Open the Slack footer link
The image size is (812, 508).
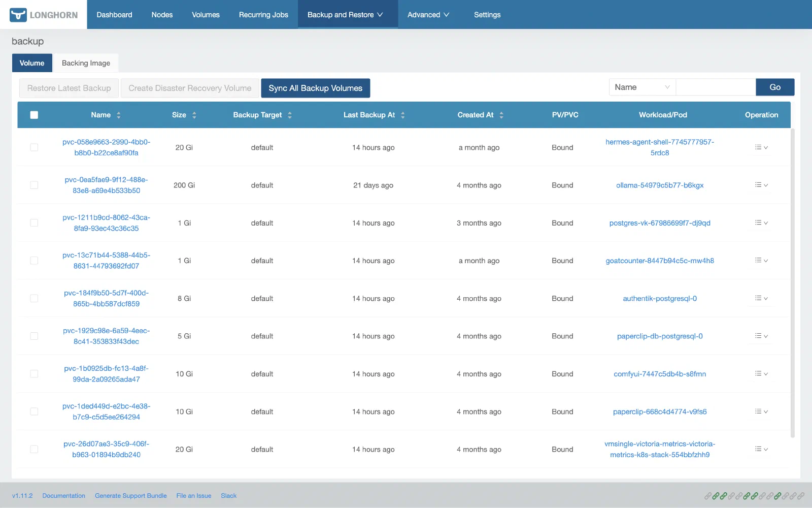click(x=228, y=496)
